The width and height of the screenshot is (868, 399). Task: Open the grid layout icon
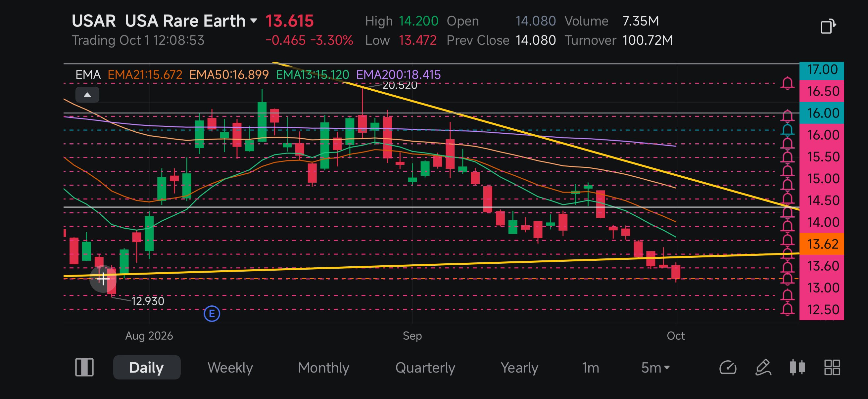832,367
